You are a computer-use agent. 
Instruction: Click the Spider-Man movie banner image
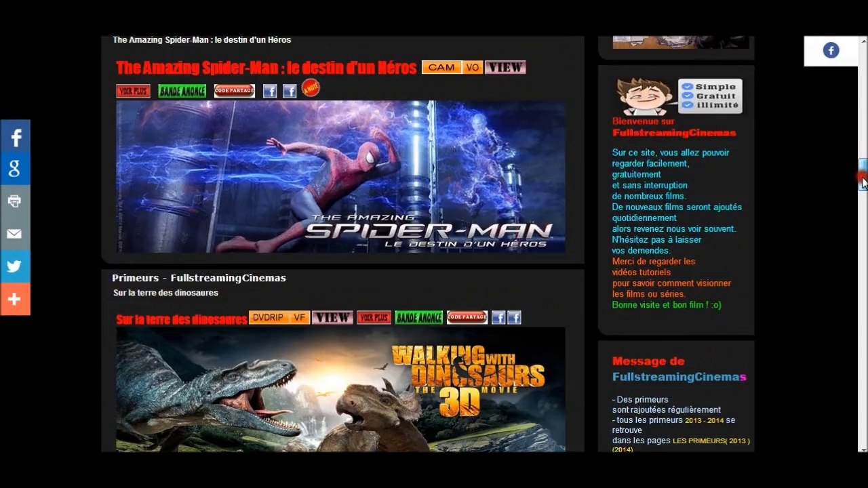(x=340, y=176)
